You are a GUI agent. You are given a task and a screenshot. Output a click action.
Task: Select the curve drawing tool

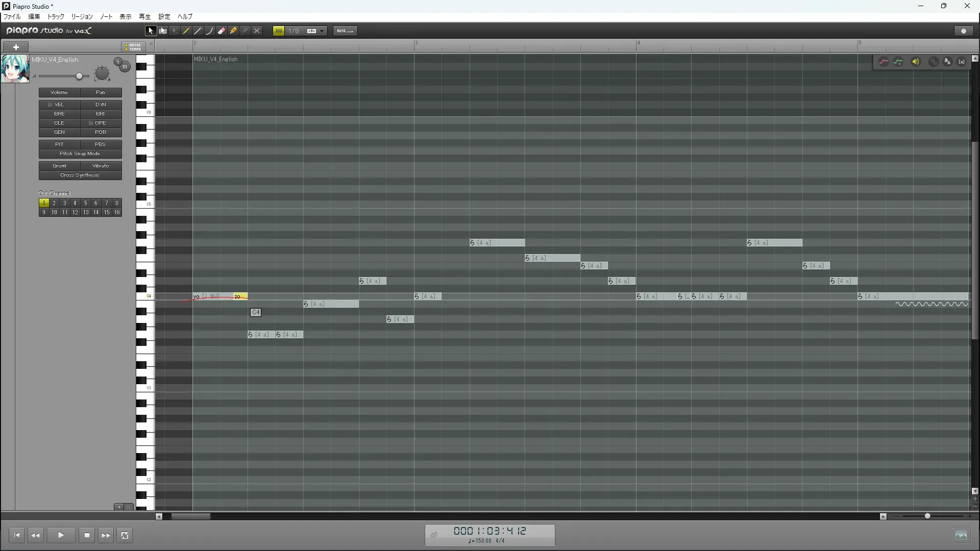(210, 31)
